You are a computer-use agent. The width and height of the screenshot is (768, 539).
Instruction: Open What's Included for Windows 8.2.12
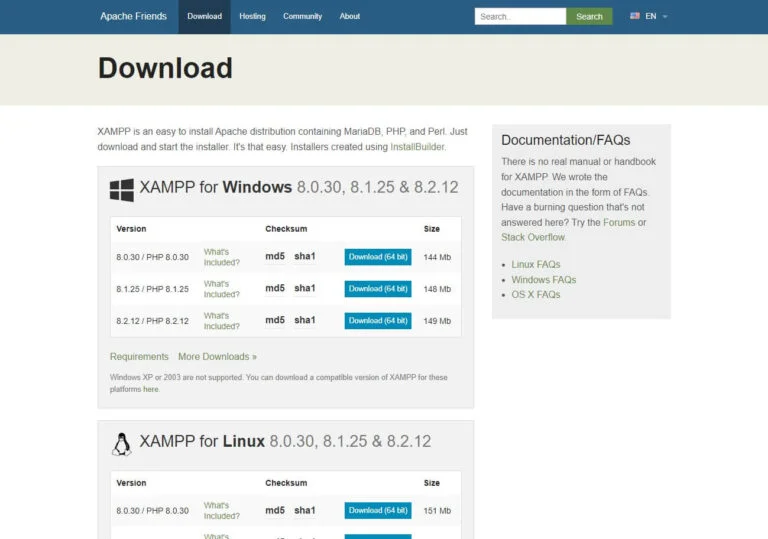point(221,321)
